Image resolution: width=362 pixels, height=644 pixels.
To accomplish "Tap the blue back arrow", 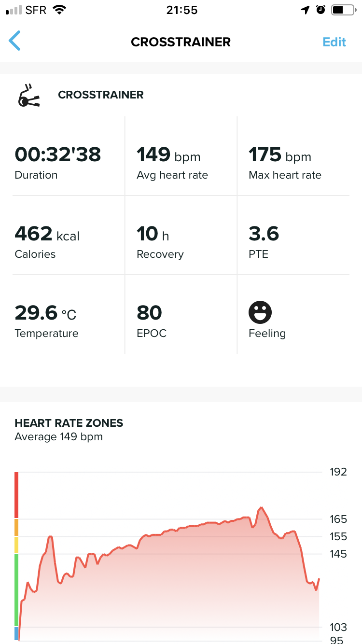I will point(15,42).
